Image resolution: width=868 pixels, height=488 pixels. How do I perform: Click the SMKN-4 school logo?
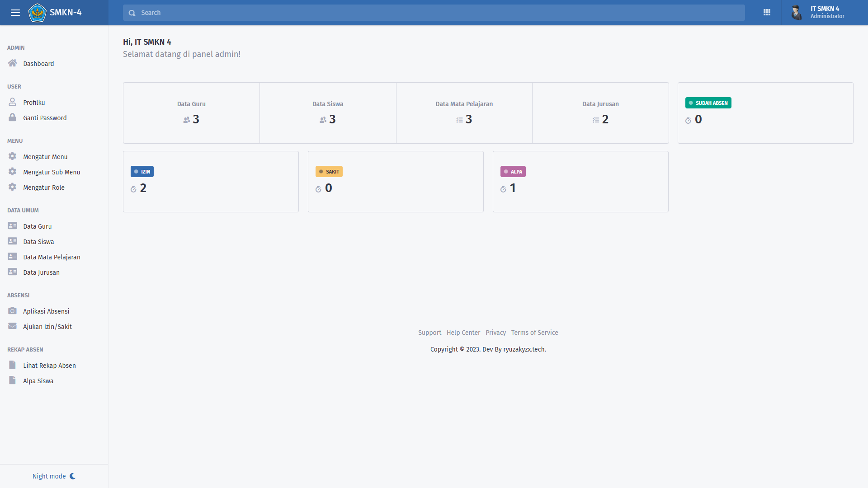point(37,13)
